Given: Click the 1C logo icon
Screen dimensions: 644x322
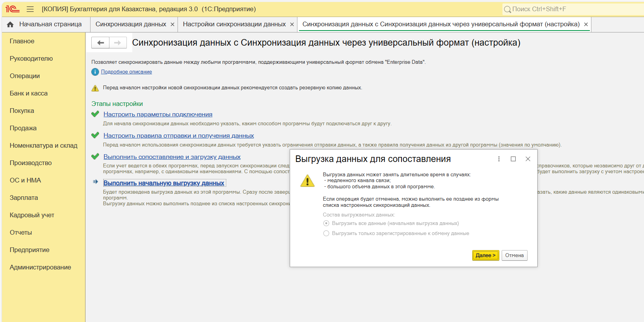Looking at the screenshot, I should pos(12,9).
